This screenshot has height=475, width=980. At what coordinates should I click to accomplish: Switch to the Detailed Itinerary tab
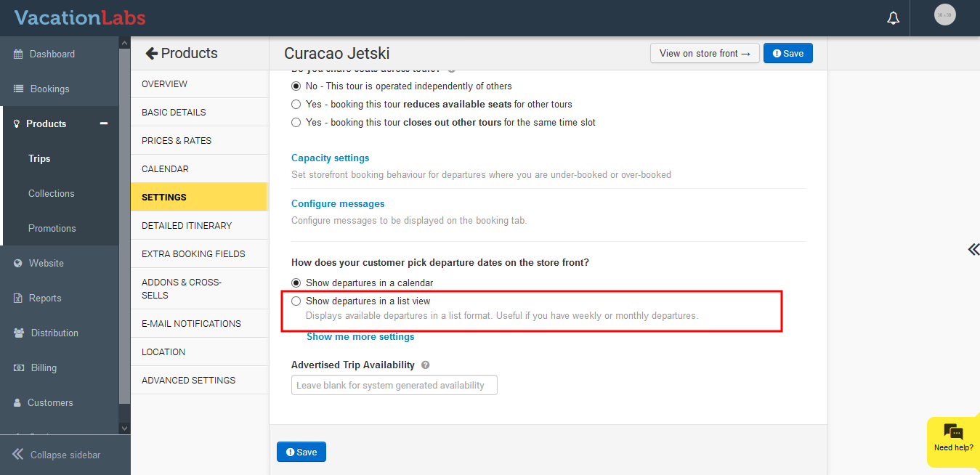pos(187,226)
